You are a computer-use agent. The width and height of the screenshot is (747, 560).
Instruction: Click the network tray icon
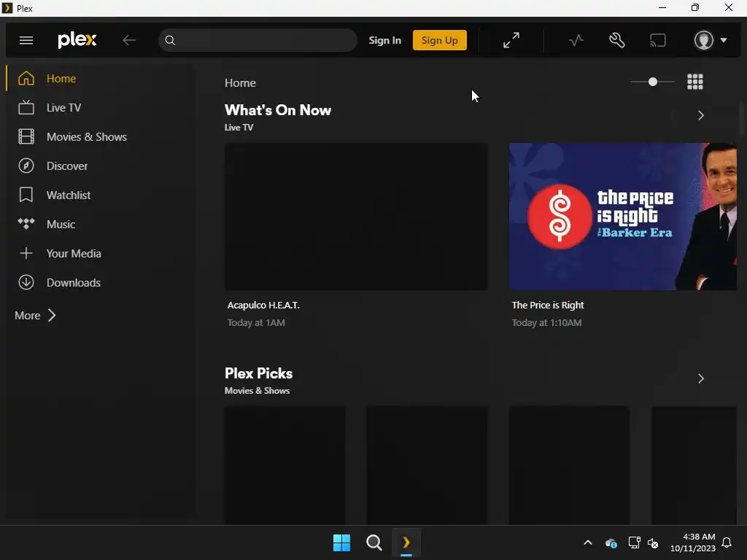point(634,542)
